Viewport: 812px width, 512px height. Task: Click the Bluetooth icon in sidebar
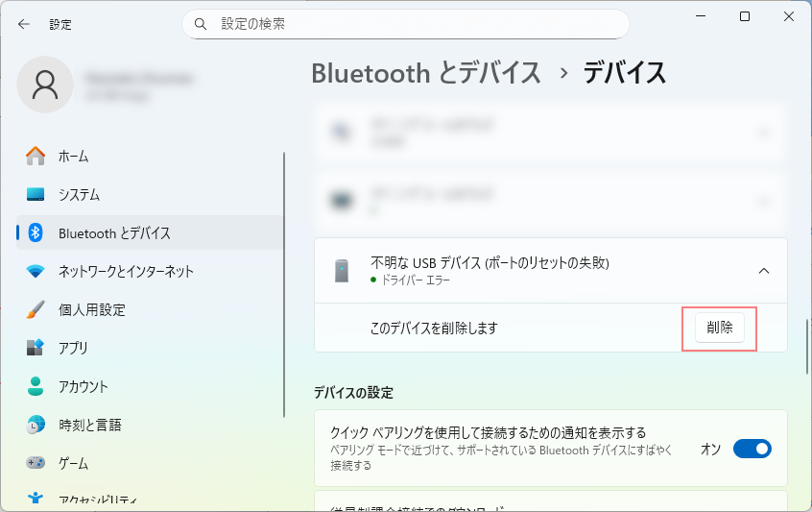coord(36,232)
